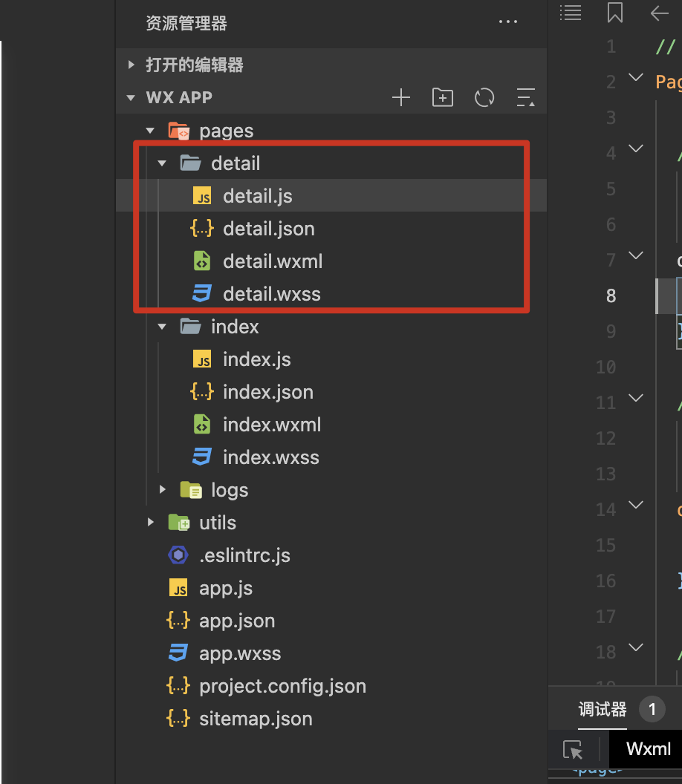Open app.json in the file tree
This screenshot has height=784, width=682.
[x=237, y=621]
